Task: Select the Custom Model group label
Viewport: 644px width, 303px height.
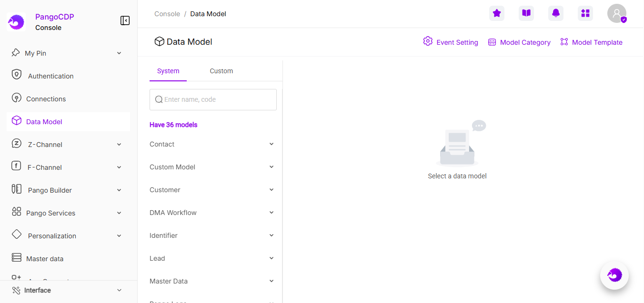Action: click(x=172, y=167)
